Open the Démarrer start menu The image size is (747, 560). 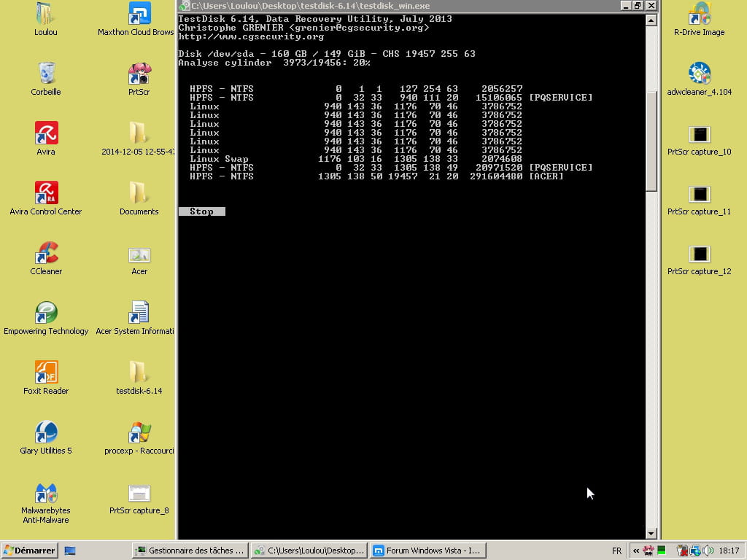[29, 551]
